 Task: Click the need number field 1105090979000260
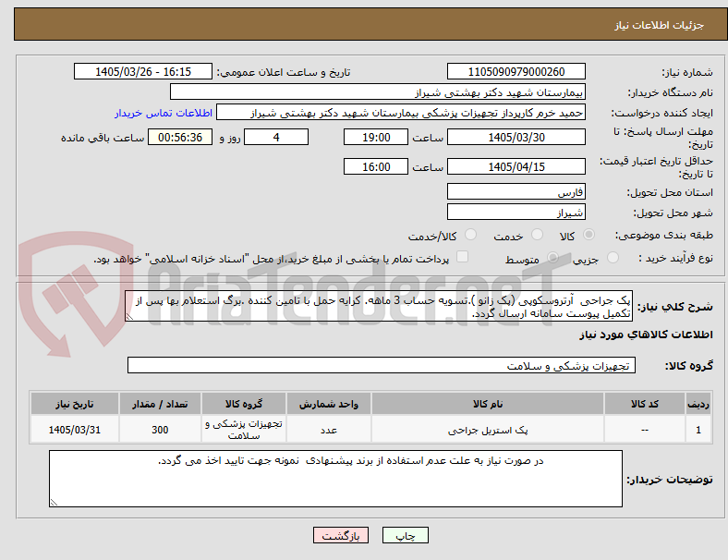(516, 72)
